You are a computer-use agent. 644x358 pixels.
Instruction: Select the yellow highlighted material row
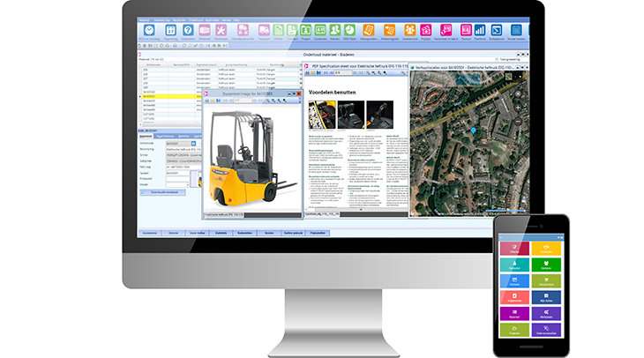tap(170, 96)
